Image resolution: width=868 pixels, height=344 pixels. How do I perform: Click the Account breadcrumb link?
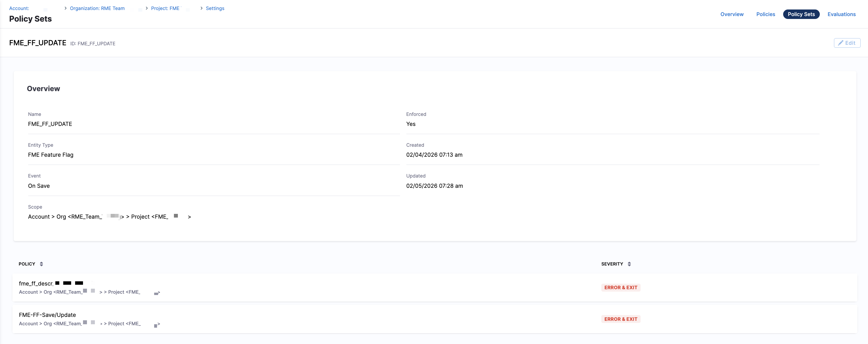[x=19, y=8]
